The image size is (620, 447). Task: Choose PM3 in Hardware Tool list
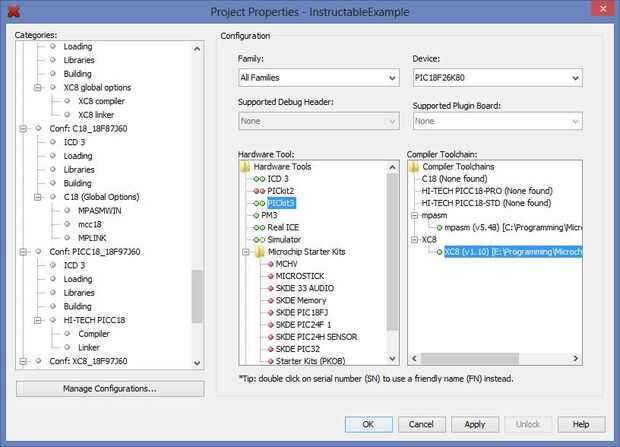(269, 216)
